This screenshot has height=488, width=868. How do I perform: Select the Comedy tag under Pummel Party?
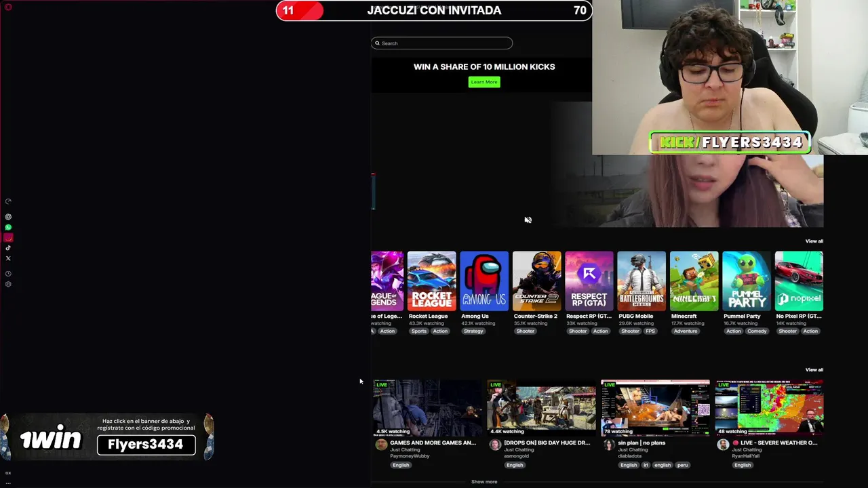point(757,331)
